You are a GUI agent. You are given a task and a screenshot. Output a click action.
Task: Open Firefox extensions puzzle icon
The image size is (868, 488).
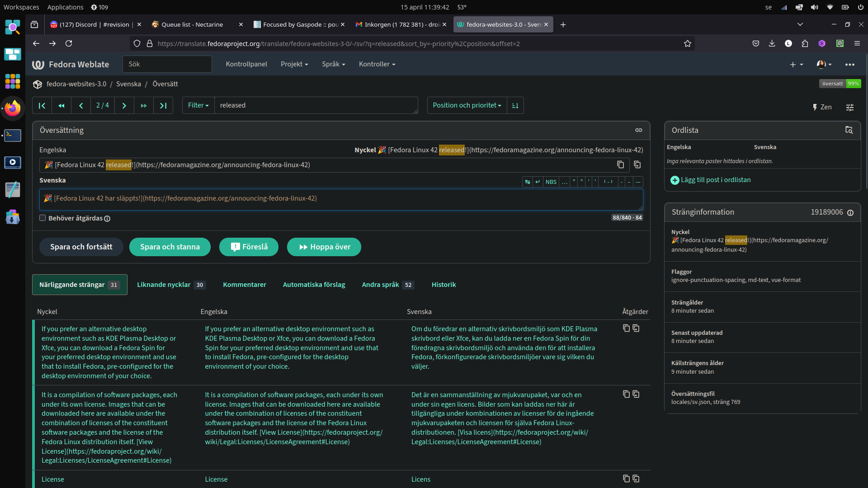pyautogui.click(x=805, y=43)
